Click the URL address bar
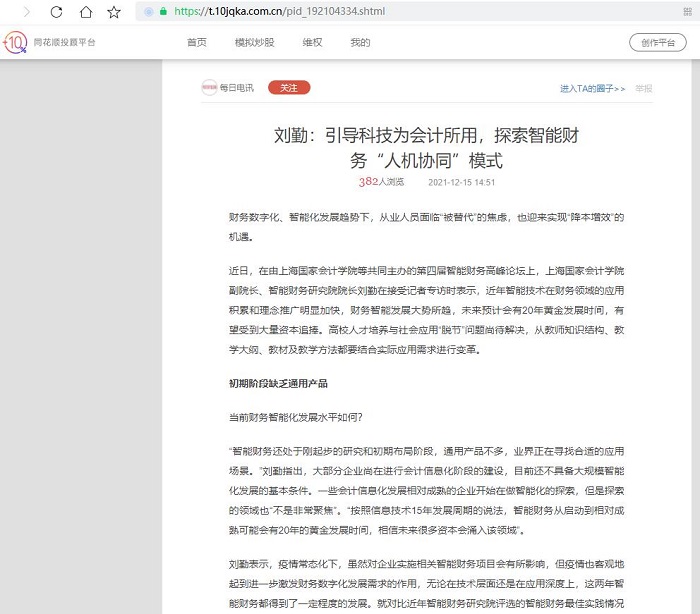Viewport: 700px width, 614px height. pyautogui.click(x=400, y=12)
